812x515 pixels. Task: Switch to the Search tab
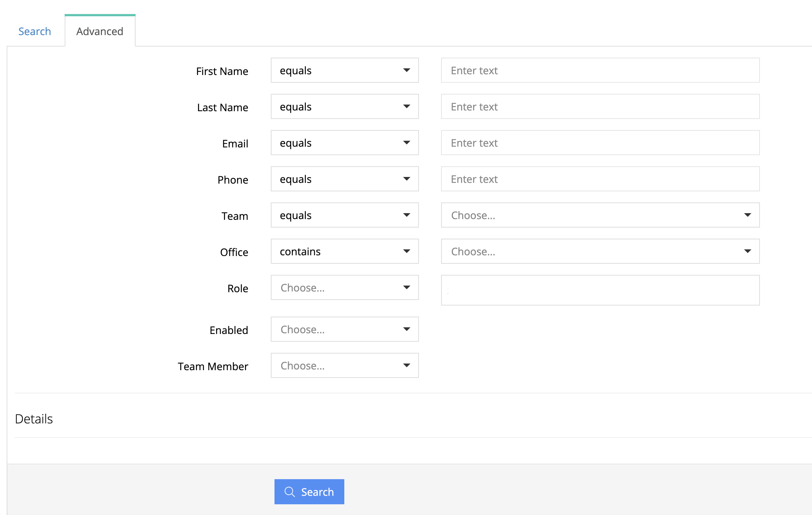pyautogui.click(x=35, y=31)
